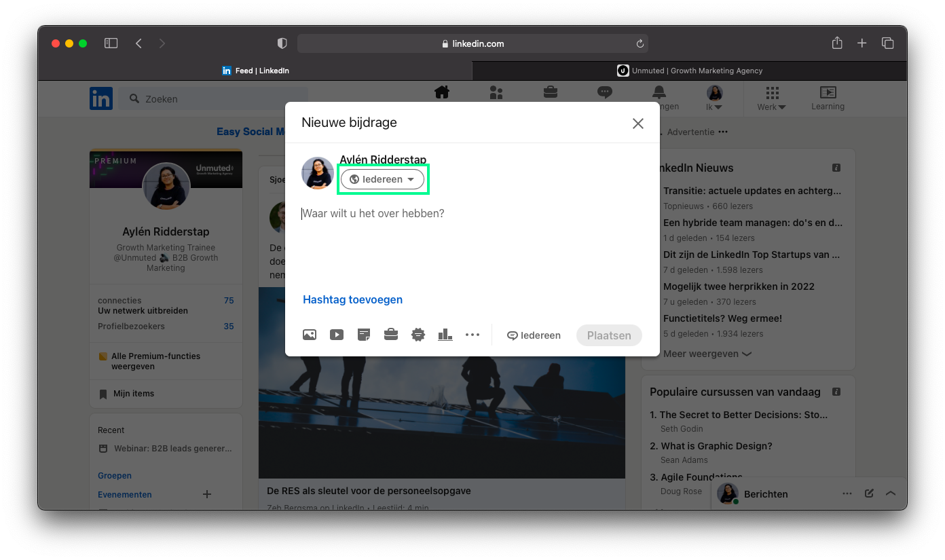Screen dimensions: 945x560
Task: Add a photo to the new post
Action: click(310, 335)
